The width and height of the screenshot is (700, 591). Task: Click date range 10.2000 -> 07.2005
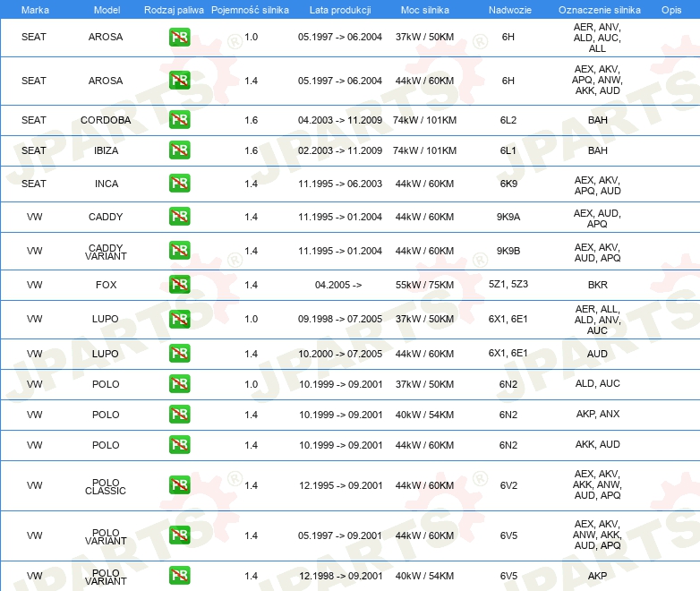(340, 354)
